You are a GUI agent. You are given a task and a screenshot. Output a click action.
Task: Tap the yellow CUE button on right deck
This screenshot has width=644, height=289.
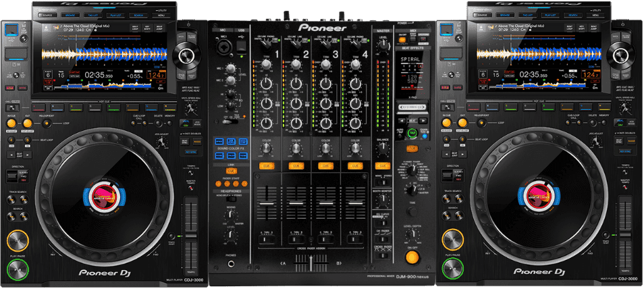click(452, 240)
